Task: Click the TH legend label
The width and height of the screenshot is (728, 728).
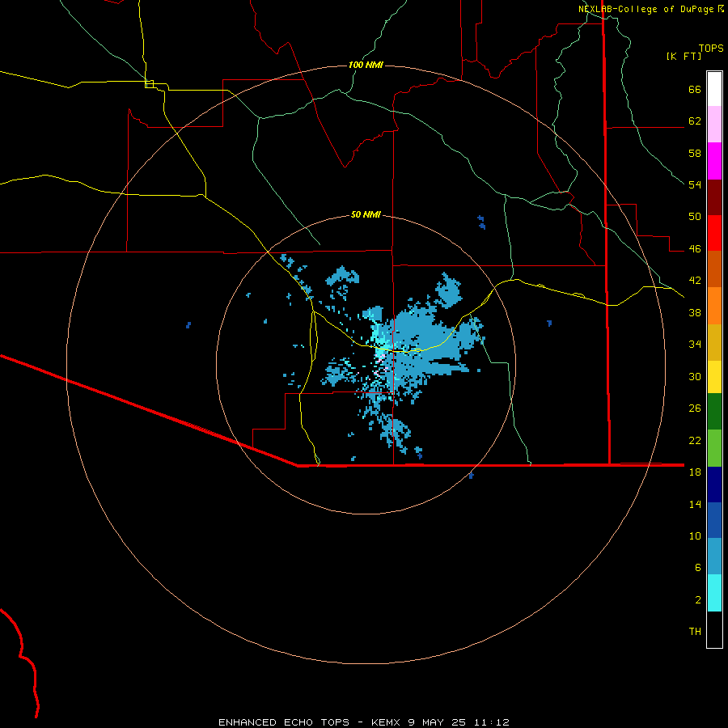Action: 695,631
